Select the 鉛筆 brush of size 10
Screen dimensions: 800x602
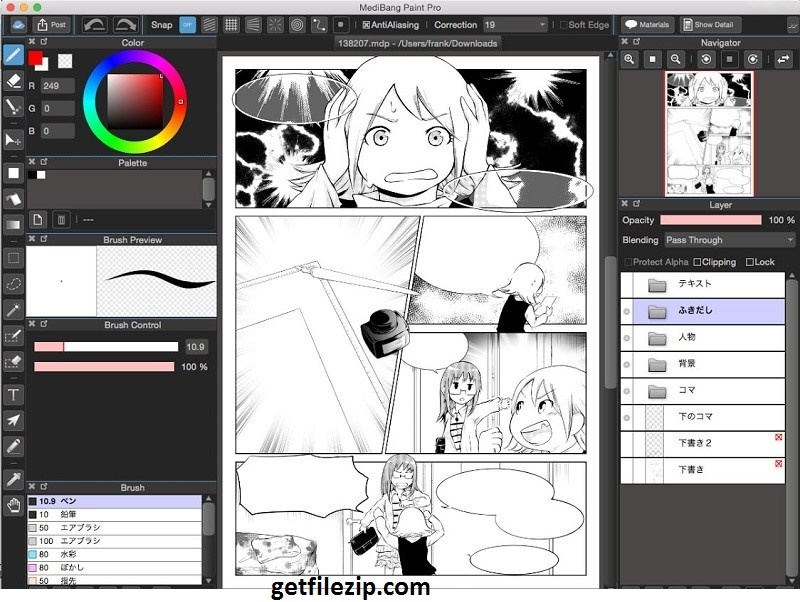click(114, 514)
